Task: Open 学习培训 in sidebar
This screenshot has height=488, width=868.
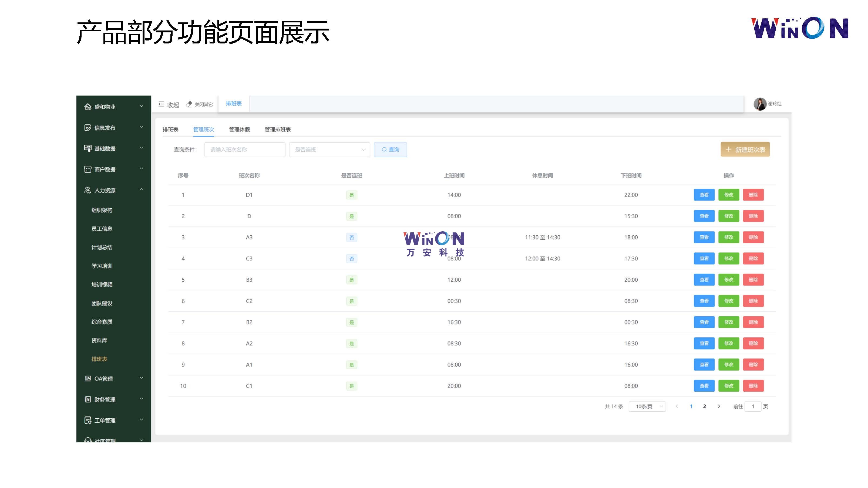Action: [x=102, y=266]
